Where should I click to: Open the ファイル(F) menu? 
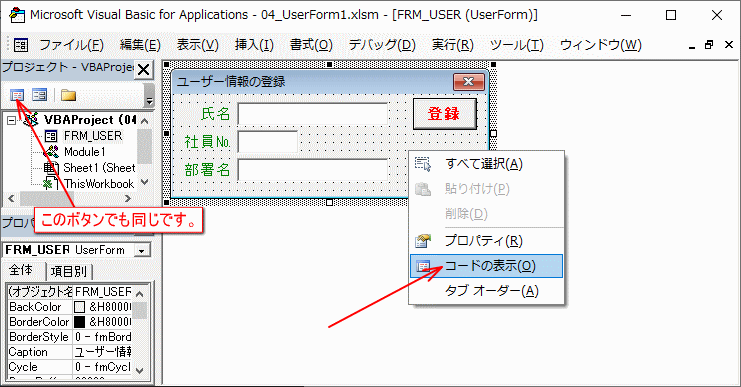pyautogui.click(x=71, y=45)
